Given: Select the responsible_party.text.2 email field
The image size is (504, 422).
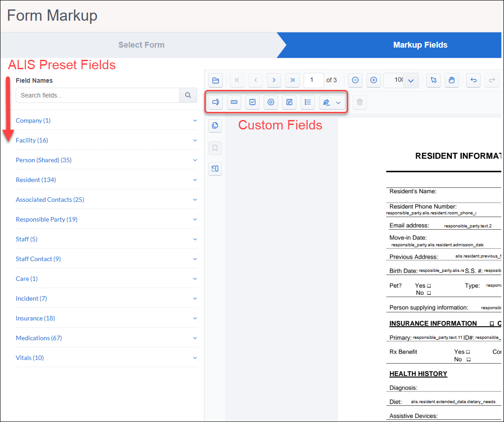Looking at the screenshot, I should tap(468, 226).
